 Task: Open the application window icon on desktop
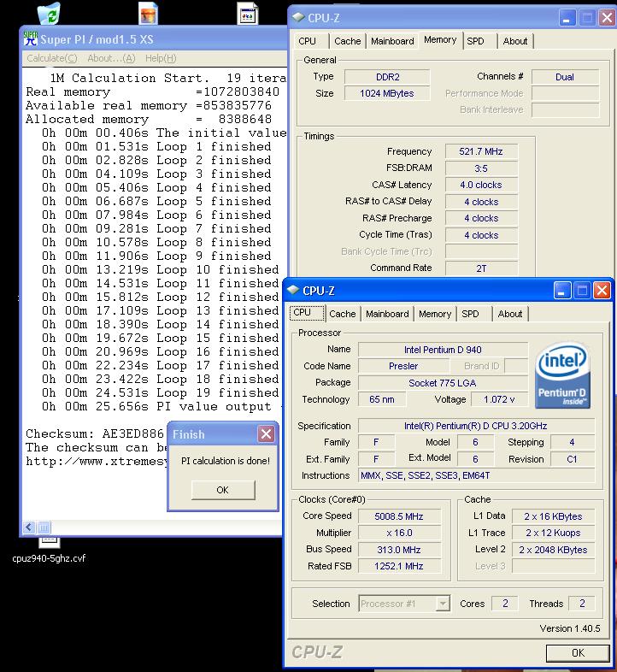pyautogui.click(x=248, y=13)
